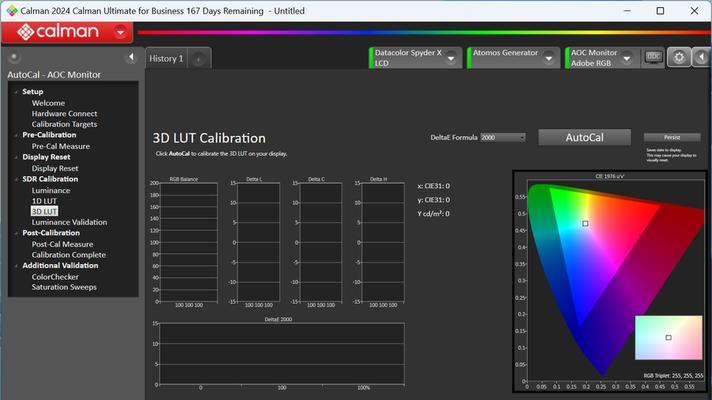Select the highlighted 3D LUT step
Screen dimensions: 712x400
click(44, 211)
